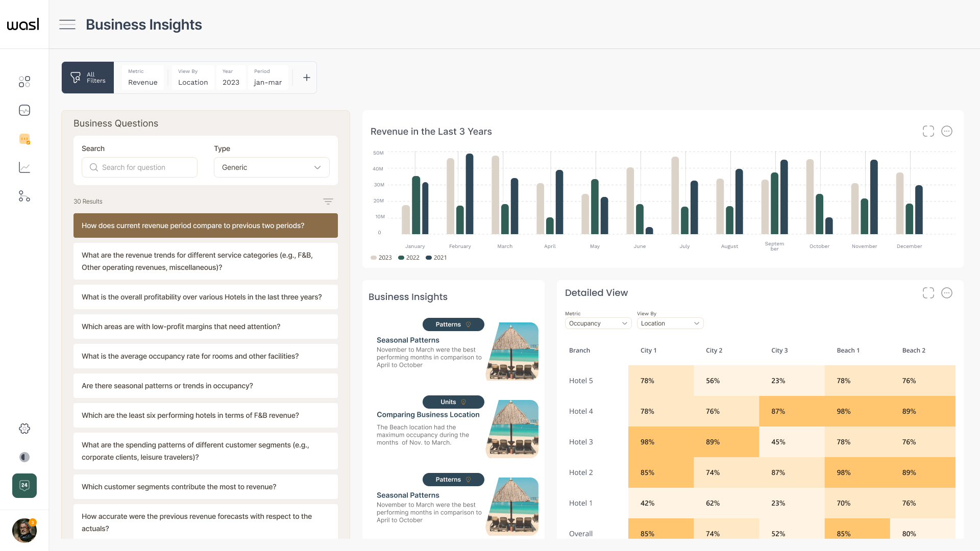The width and height of the screenshot is (980, 551).
Task: Click the connected nodes sidebar icon
Action: [x=24, y=196]
